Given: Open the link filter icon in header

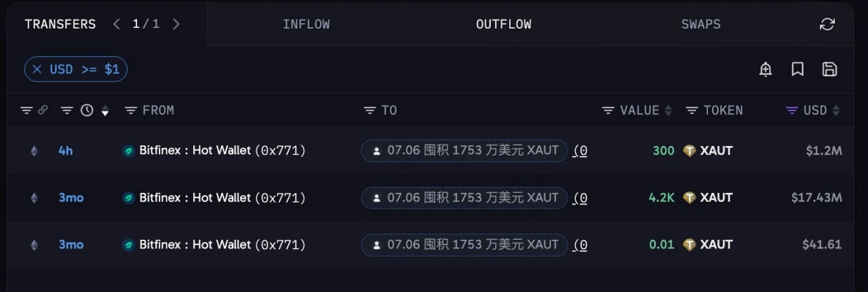Looking at the screenshot, I should pos(43,110).
